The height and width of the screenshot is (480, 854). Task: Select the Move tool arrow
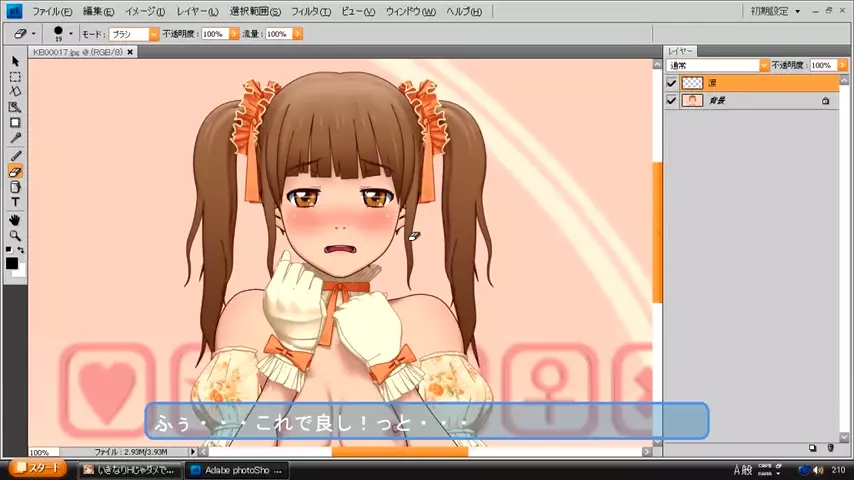pyautogui.click(x=15, y=62)
